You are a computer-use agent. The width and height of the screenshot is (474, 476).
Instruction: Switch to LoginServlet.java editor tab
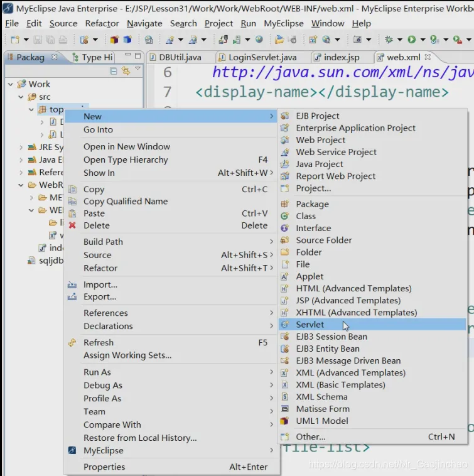click(x=258, y=57)
